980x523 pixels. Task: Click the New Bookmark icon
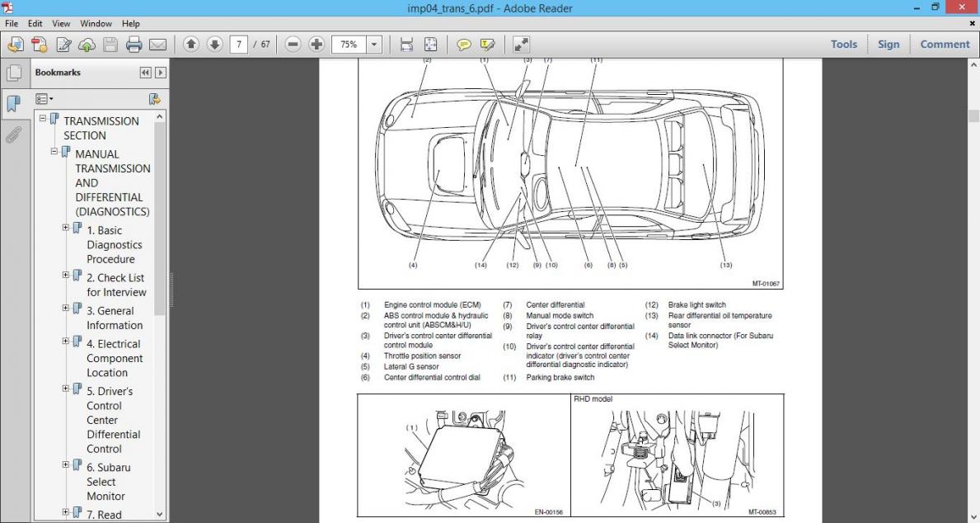(153, 98)
